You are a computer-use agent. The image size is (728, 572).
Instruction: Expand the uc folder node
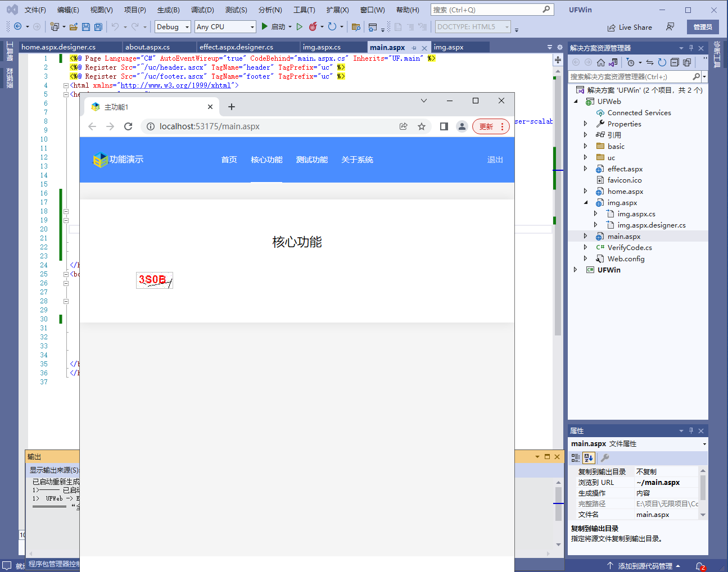pos(585,157)
